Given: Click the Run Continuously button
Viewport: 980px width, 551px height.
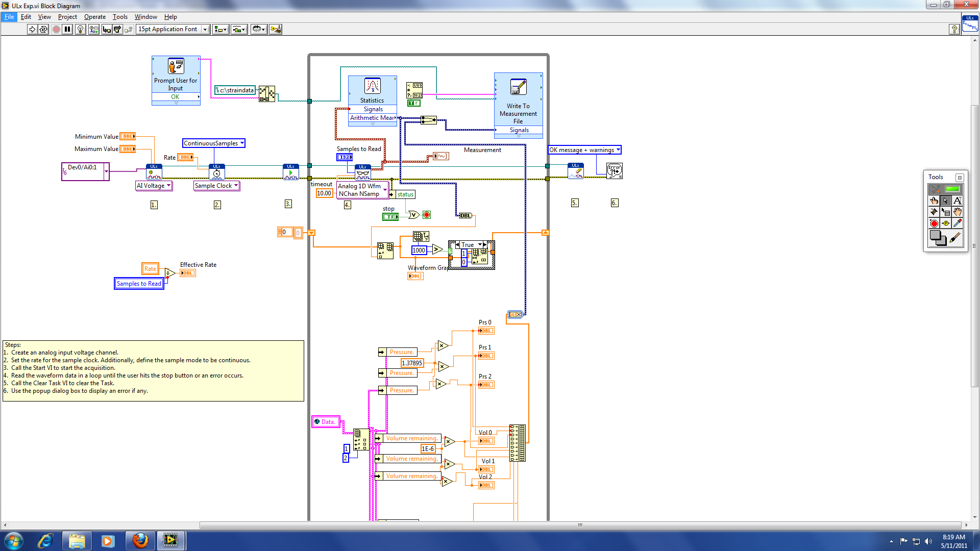Looking at the screenshot, I should pyautogui.click(x=43, y=29).
